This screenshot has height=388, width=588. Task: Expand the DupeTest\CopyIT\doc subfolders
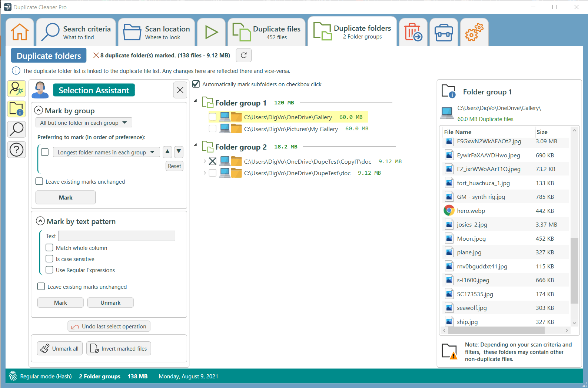coord(204,161)
